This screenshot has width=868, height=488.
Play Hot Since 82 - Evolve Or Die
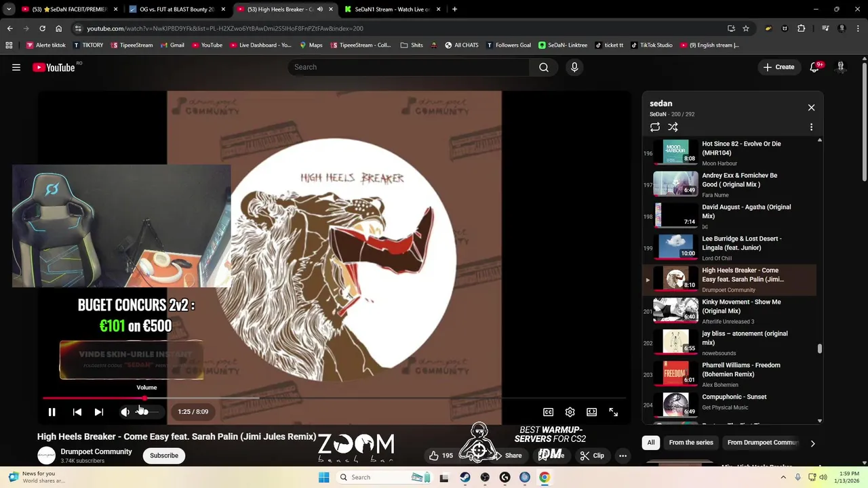coord(729,153)
